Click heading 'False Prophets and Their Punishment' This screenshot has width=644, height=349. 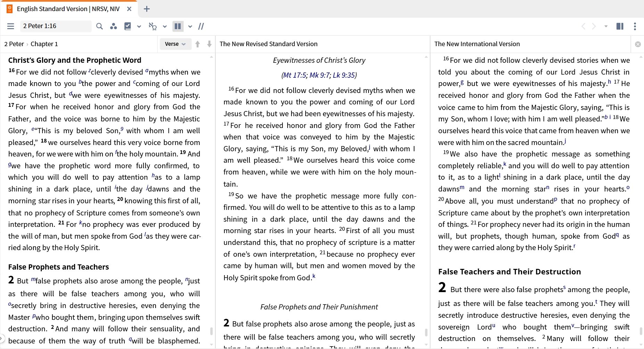tap(319, 307)
